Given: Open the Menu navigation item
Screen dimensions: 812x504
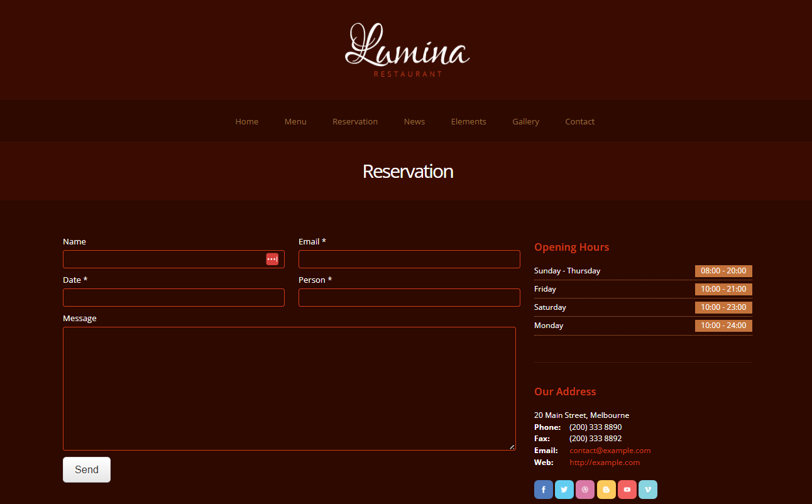Looking at the screenshot, I should (x=295, y=121).
